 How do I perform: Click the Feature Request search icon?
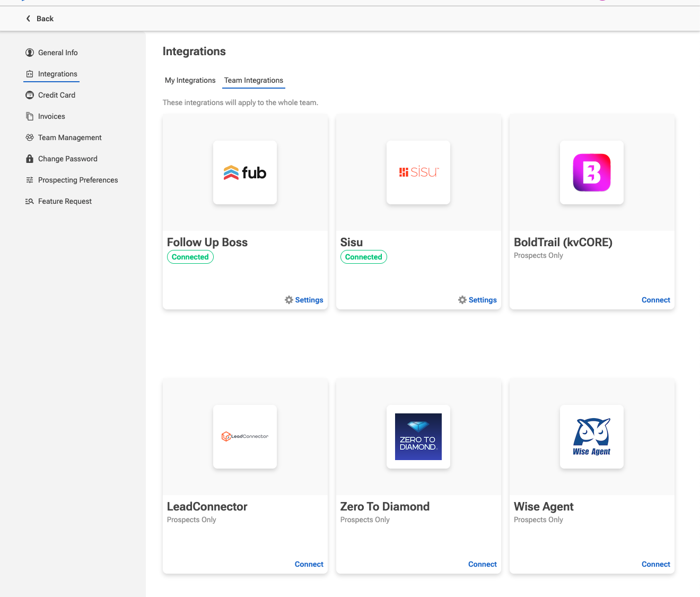30,201
